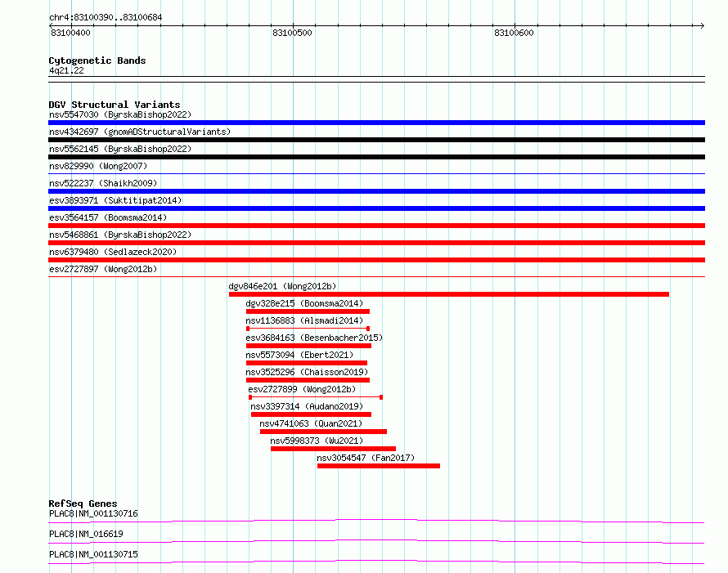The image size is (728, 573).
Task: Select the blue bar under esv3893971
Action: [376, 208]
